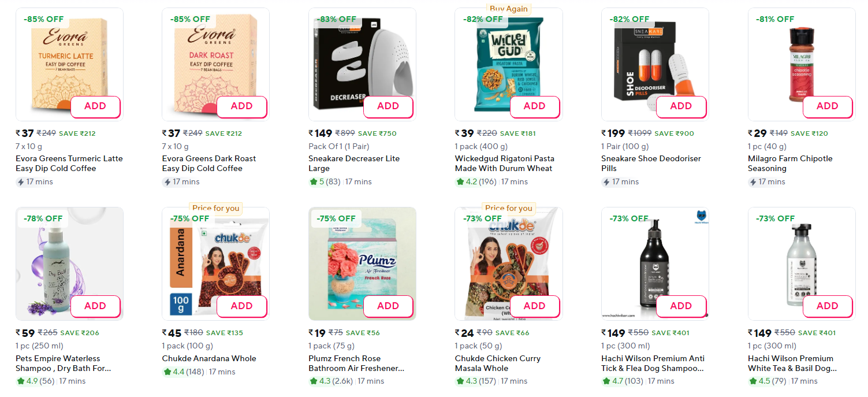Click ADD on Sneakare Decreaser Lite
This screenshot has width=868, height=397.
(388, 106)
